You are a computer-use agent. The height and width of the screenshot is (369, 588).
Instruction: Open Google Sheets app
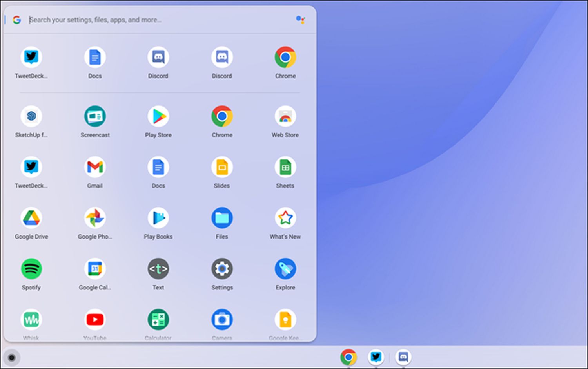tap(285, 168)
